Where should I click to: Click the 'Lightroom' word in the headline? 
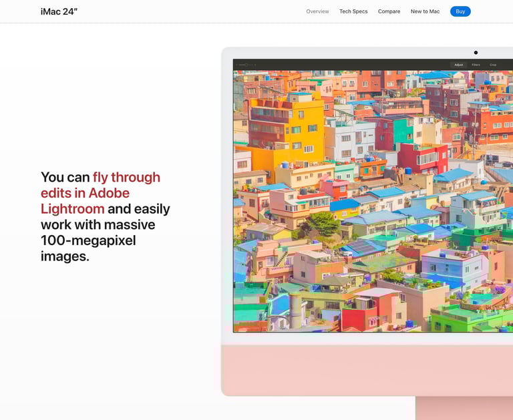click(72, 209)
